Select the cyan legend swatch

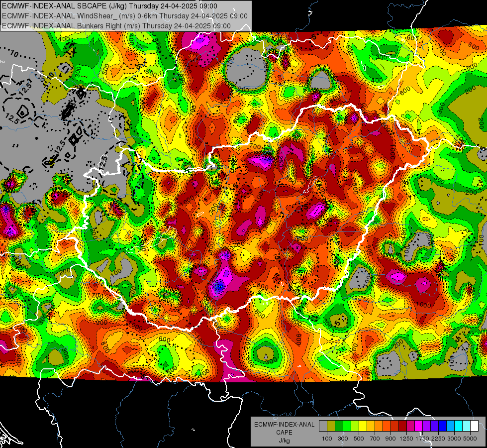pos(459,426)
